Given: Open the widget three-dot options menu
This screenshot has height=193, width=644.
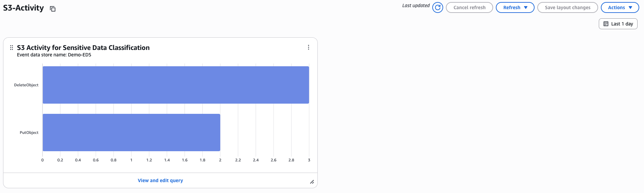Looking at the screenshot, I should (309, 47).
